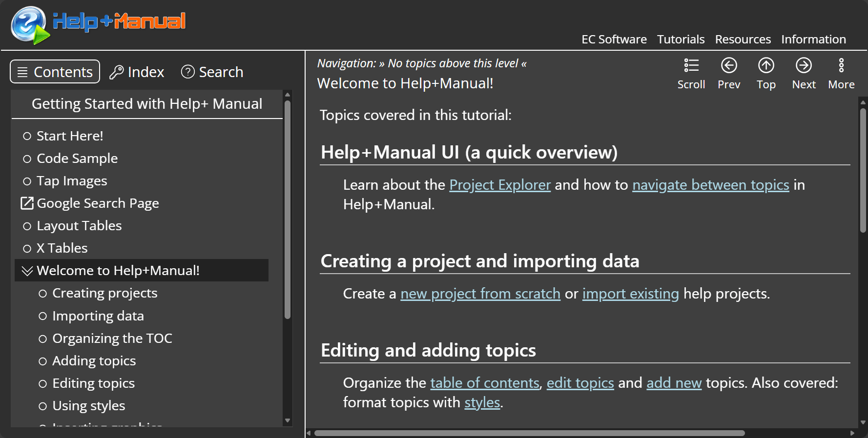Viewport: 868px width, 438px height.
Task: Click the hamburger icon on the Contents tab
Action: tap(22, 72)
